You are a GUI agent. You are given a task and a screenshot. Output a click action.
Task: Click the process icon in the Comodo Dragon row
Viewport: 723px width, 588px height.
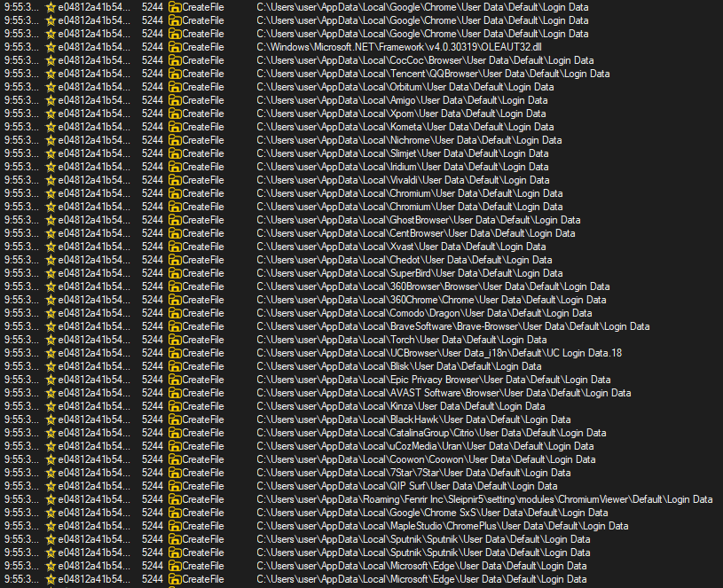pos(51,313)
